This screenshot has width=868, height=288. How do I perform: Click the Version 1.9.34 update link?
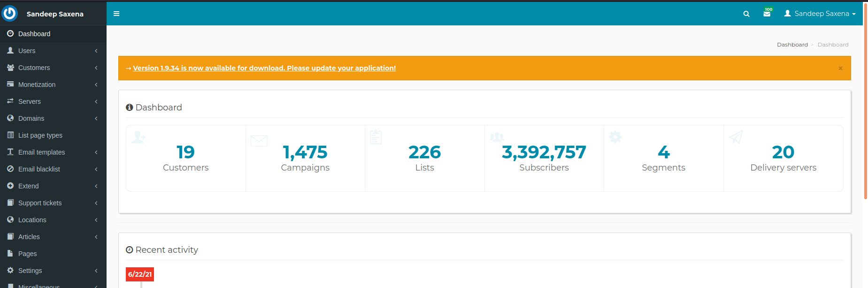point(264,68)
